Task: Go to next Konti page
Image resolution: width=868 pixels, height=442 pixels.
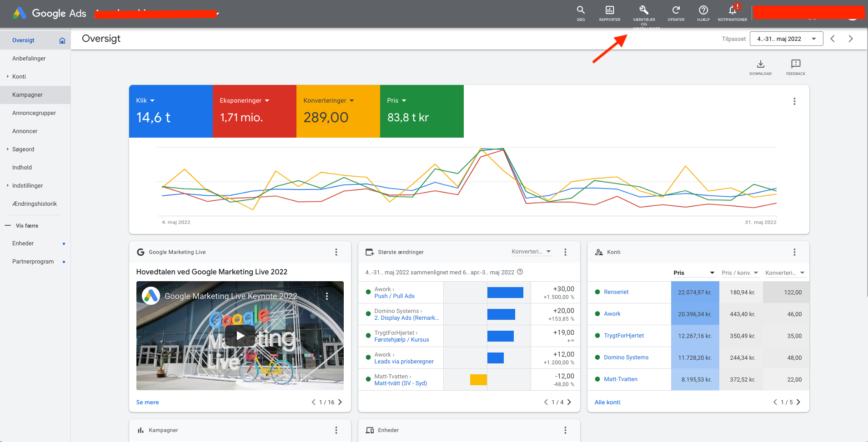Action: point(798,402)
